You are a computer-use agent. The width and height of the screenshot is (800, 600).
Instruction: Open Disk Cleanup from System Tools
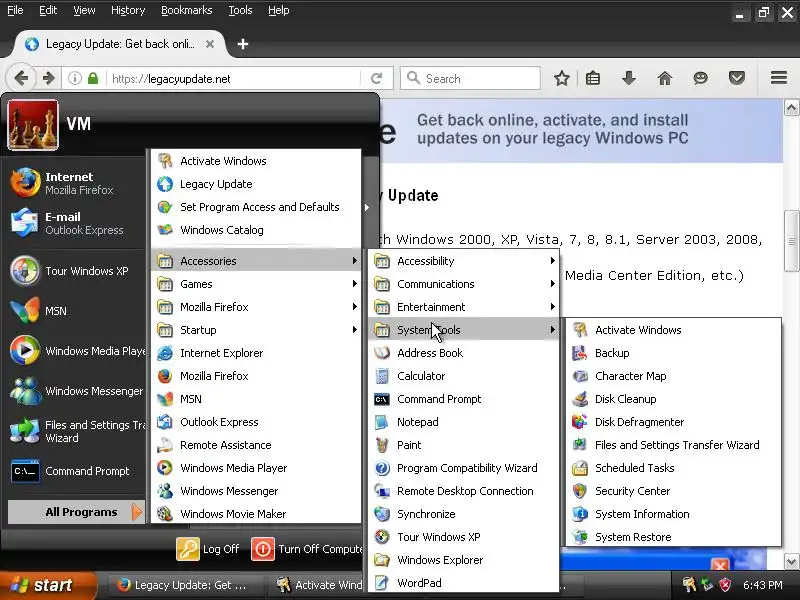pyautogui.click(x=673, y=399)
